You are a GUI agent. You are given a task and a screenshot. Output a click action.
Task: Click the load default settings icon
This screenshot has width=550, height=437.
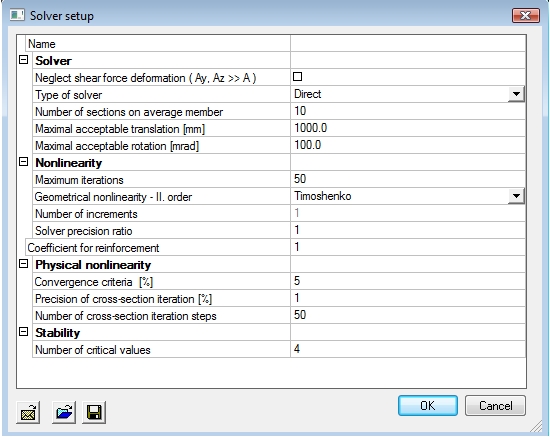(28, 412)
